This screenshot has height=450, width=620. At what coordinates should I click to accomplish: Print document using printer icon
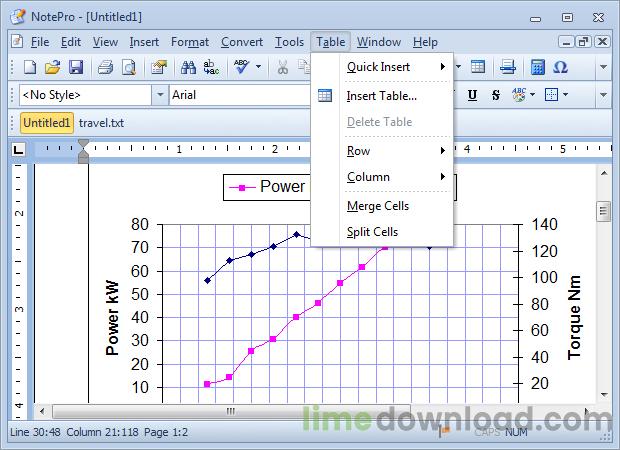point(105,67)
